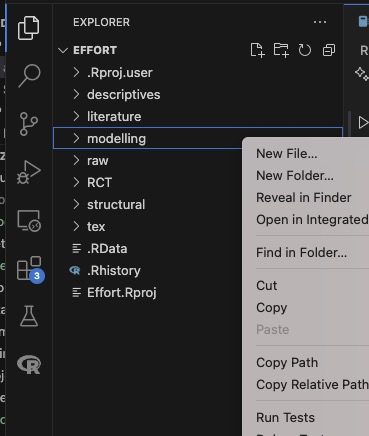Choose Cut from the context menu
Screen dimensions: 369x436
coord(266,286)
